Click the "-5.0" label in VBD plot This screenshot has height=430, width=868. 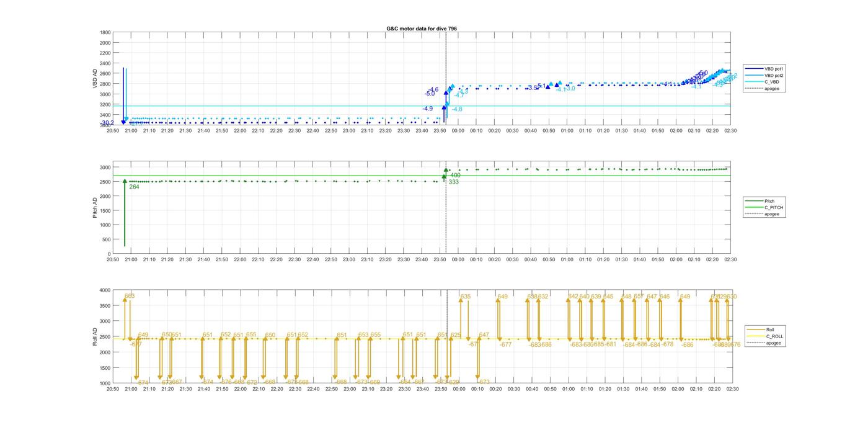(x=430, y=94)
